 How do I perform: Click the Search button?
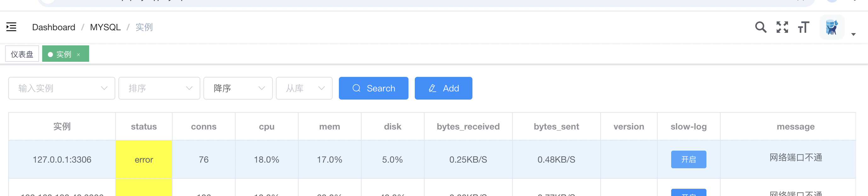[373, 88]
